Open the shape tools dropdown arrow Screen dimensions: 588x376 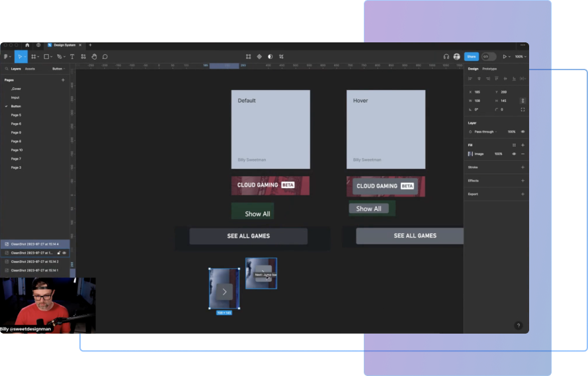click(52, 57)
